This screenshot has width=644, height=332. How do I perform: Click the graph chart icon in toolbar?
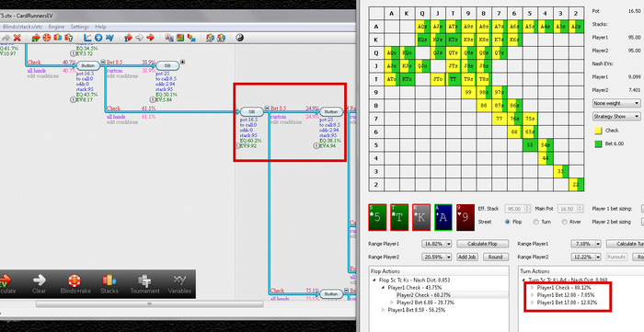88,38
